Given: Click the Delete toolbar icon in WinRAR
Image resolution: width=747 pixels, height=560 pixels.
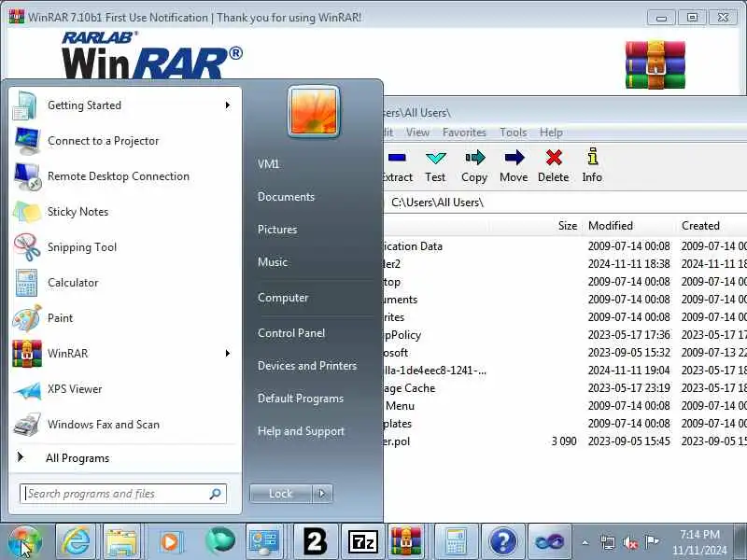Looking at the screenshot, I should 554,166.
